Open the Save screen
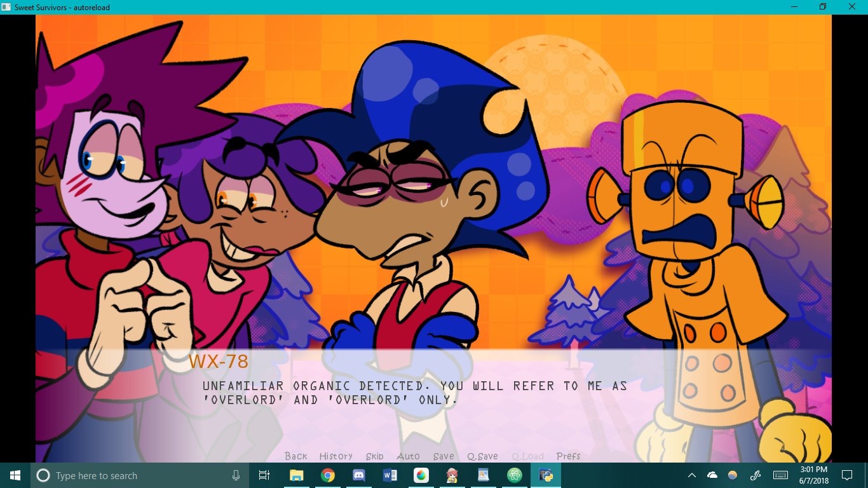This screenshot has width=868, height=488. click(x=444, y=456)
